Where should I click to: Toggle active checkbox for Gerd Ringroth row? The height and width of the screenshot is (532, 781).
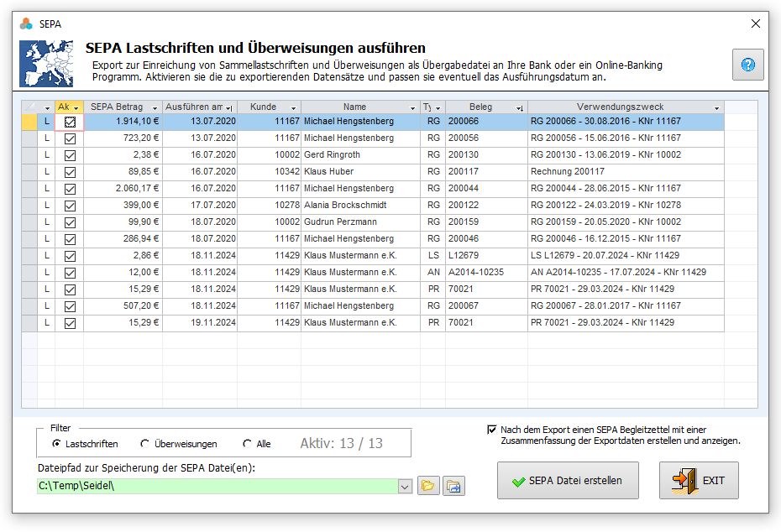(70, 155)
